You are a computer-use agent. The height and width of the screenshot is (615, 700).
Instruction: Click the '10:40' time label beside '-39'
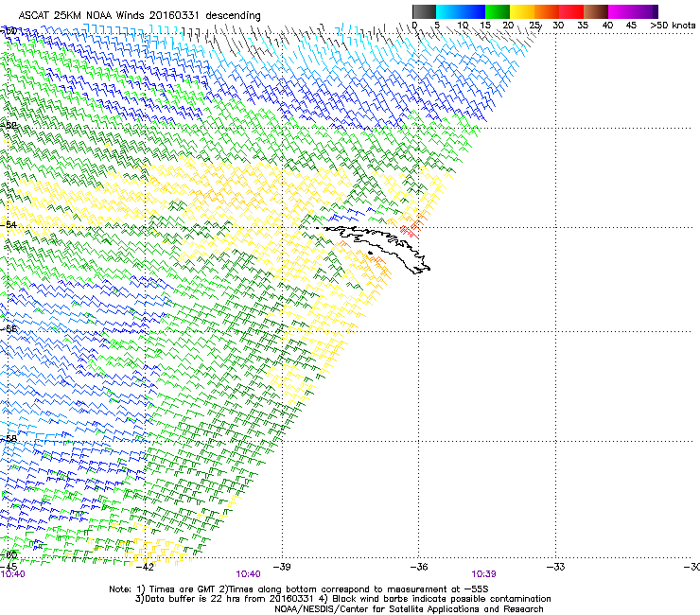pyautogui.click(x=248, y=574)
